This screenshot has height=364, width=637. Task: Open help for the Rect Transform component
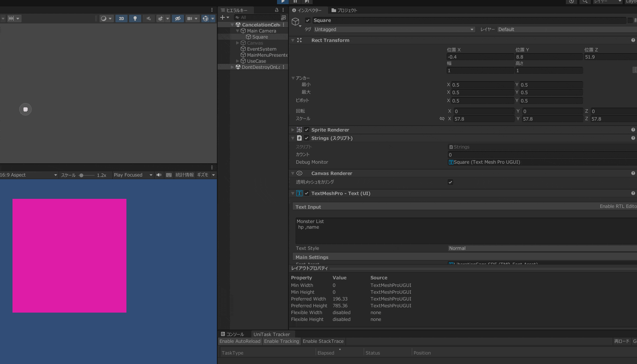[x=633, y=40]
